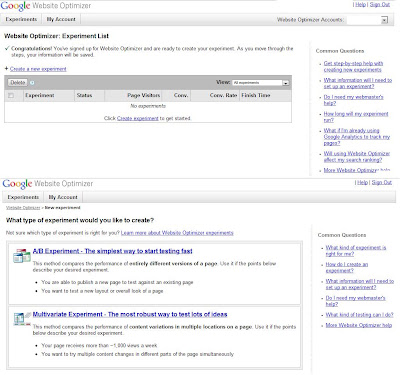
Task: Click the 'No experiments' table message
Action: click(x=148, y=106)
